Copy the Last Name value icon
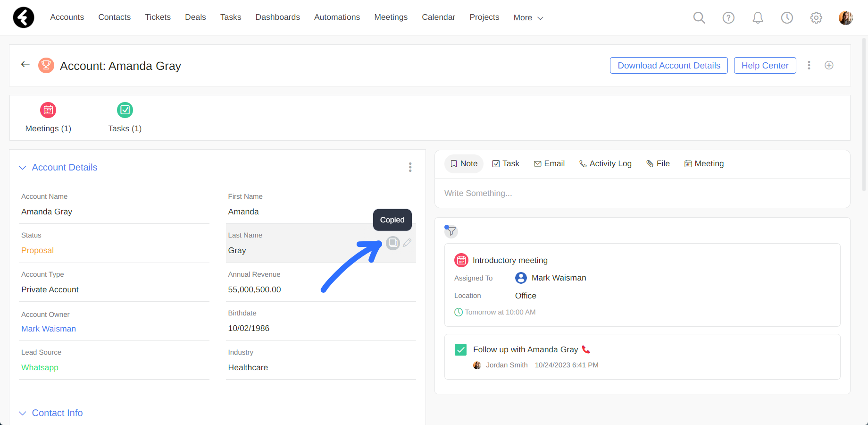This screenshot has height=425, width=868. click(x=393, y=243)
